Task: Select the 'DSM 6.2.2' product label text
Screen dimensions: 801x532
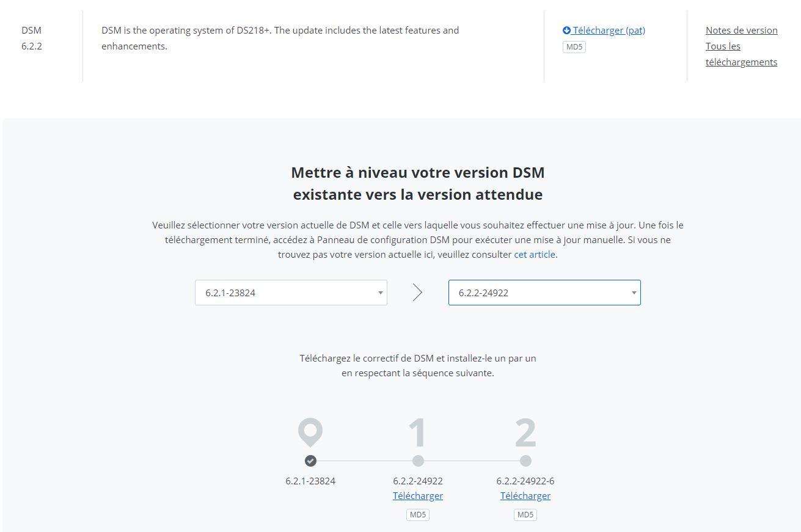Action: [32, 38]
